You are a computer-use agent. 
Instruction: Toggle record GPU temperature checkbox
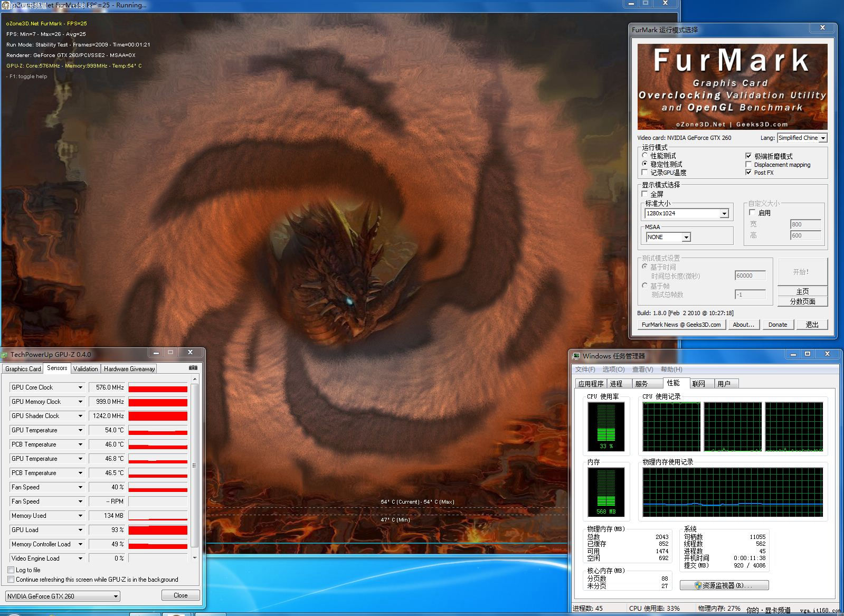click(644, 173)
